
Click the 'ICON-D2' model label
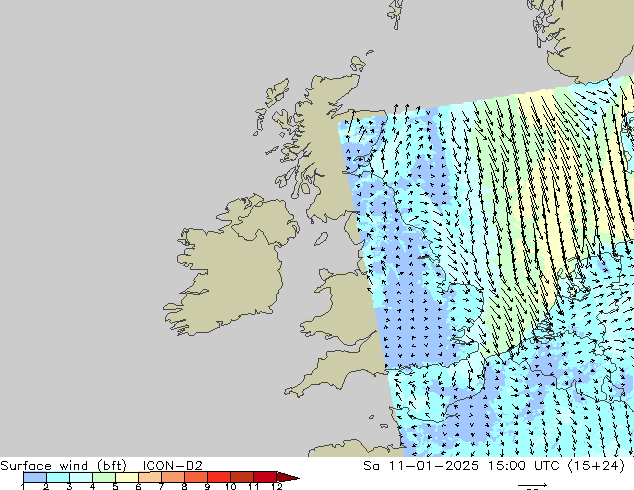pos(173,466)
